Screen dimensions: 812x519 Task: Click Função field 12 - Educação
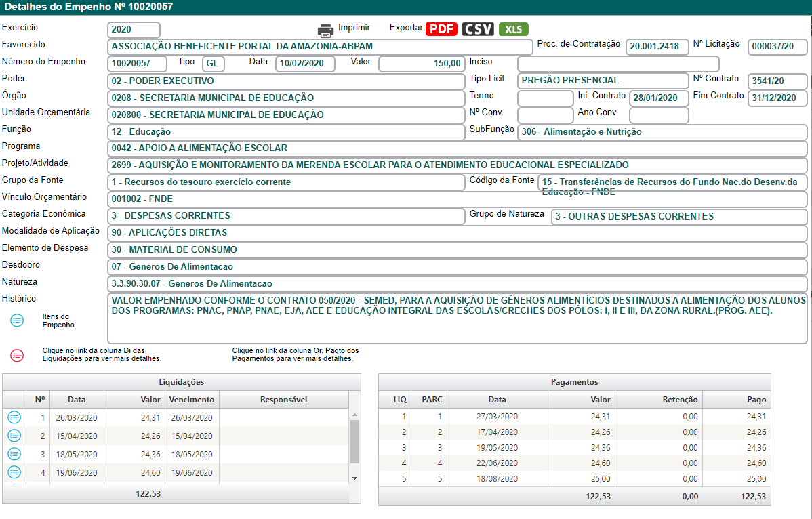[x=286, y=132]
